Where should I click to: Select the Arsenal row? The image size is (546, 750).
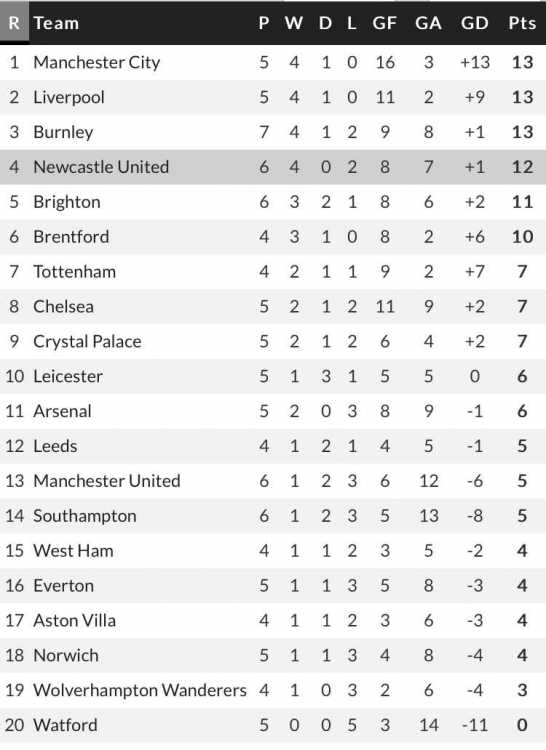pyautogui.click(x=273, y=411)
